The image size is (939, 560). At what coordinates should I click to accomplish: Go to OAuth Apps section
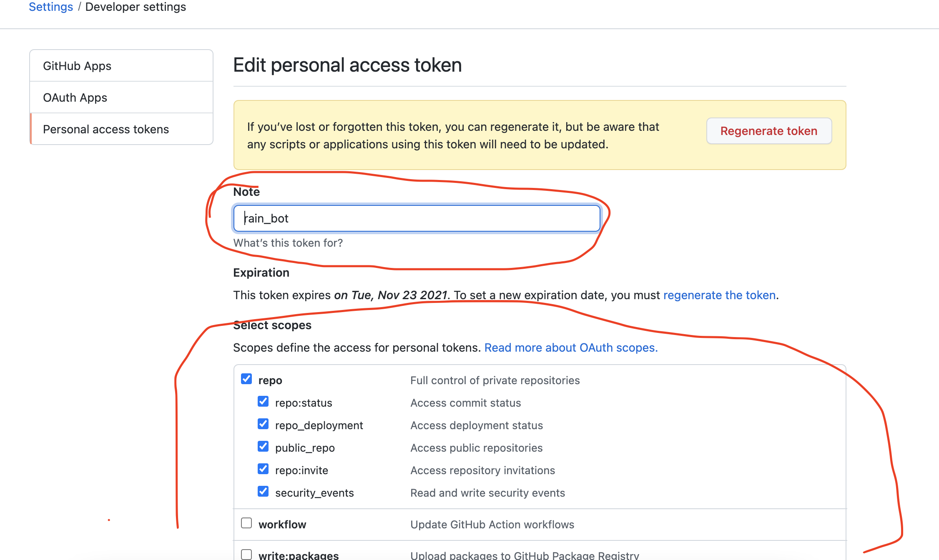[x=75, y=97]
